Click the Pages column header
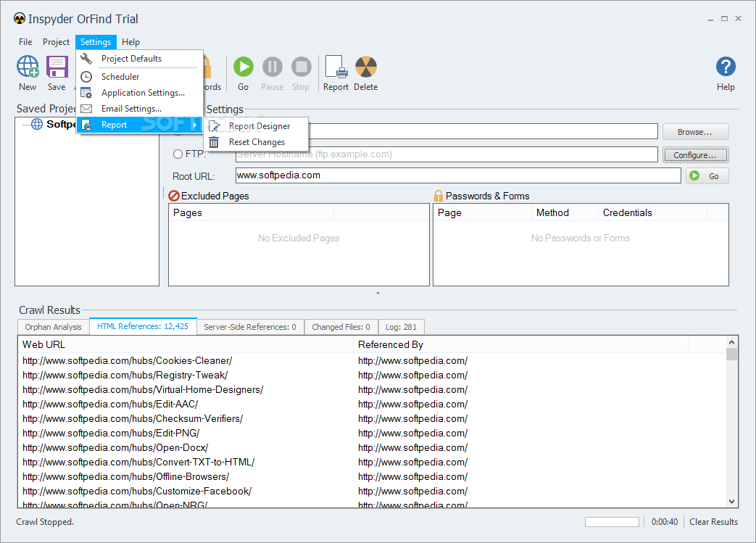The width and height of the screenshot is (756, 543). tap(252, 212)
